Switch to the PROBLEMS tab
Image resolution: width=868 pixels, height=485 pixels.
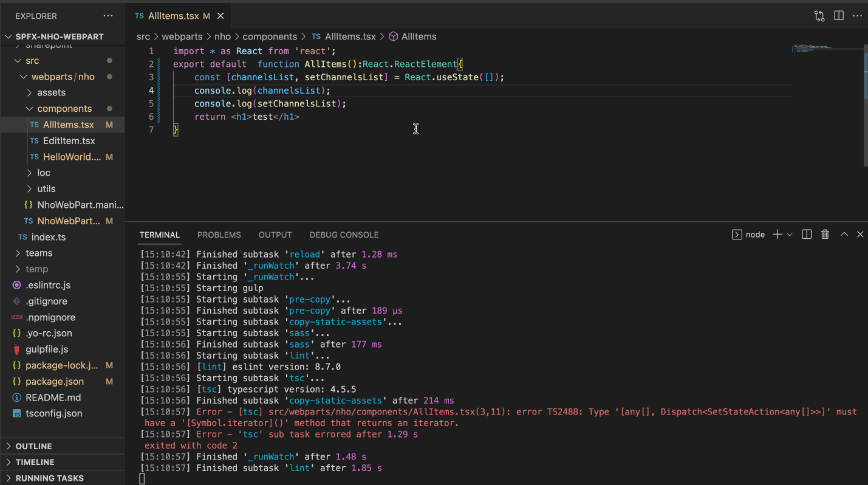[219, 235]
